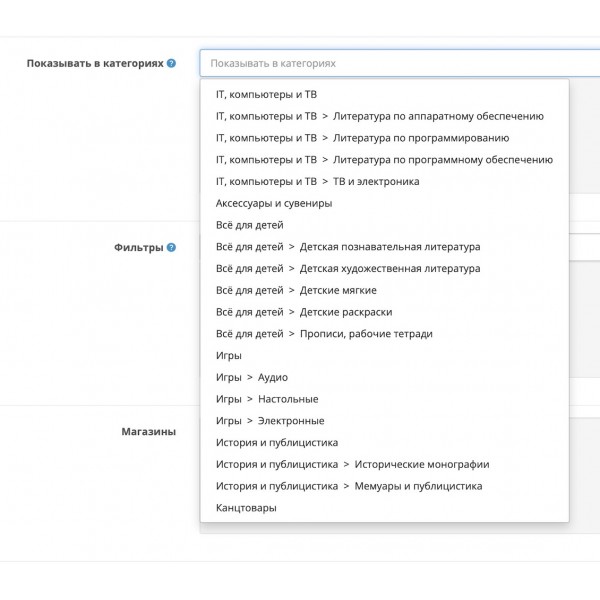This screenshot has height=600, width=600.
Task: Select 'Канцтовары' category
Action: (246, 508)
